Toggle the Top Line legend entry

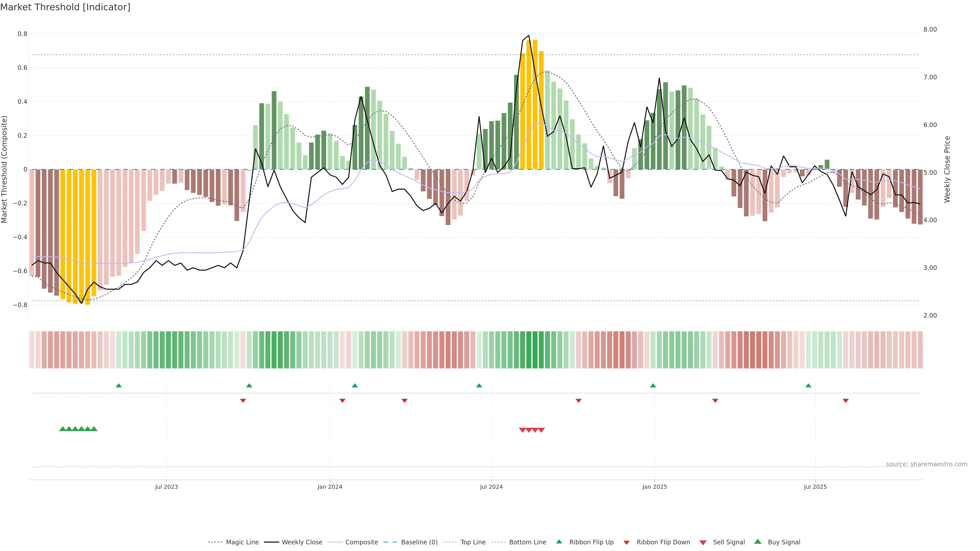[x=473, y=542]
